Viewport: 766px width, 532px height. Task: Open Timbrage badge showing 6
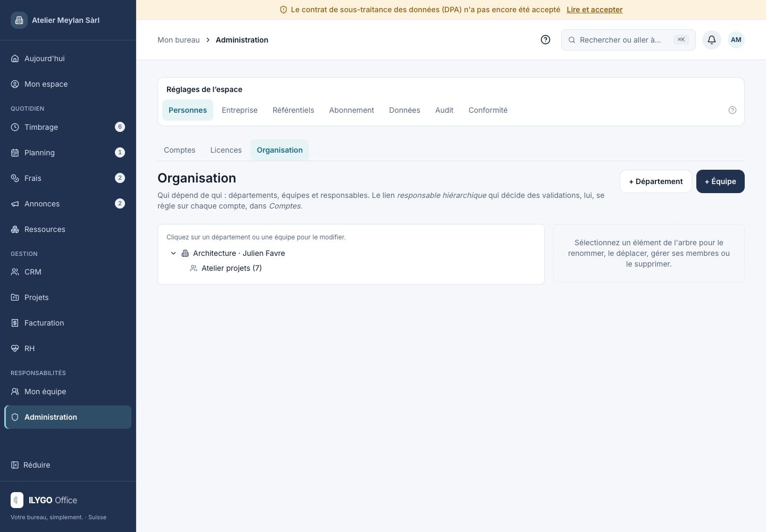[120, 127]
